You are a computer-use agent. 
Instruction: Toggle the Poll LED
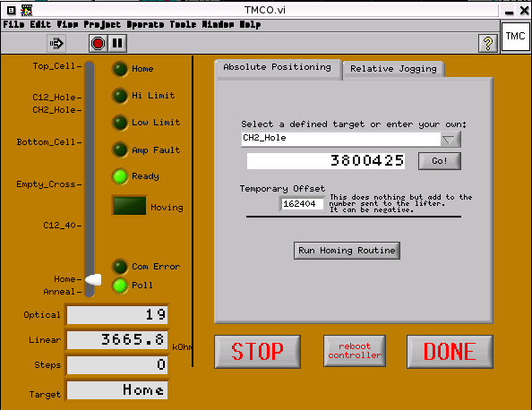pos(120,286)
